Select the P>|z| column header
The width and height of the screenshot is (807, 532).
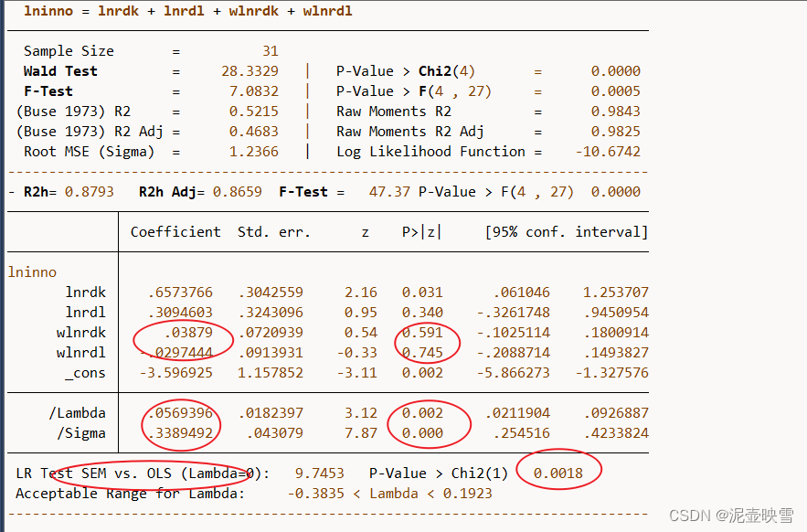(x=421, y=232)
